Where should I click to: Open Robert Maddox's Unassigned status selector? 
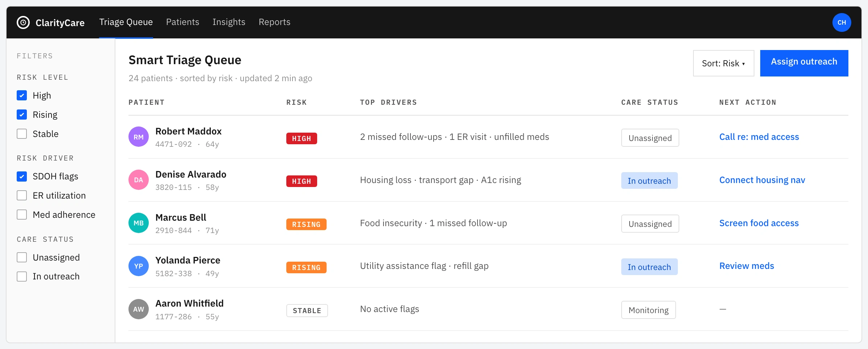point(650,138)
